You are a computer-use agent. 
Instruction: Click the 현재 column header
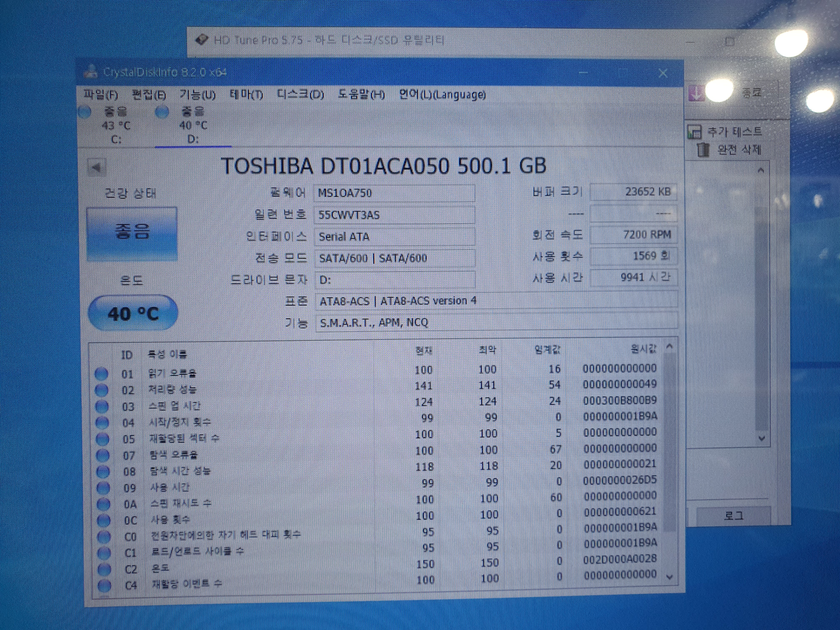tap(424, 350)
